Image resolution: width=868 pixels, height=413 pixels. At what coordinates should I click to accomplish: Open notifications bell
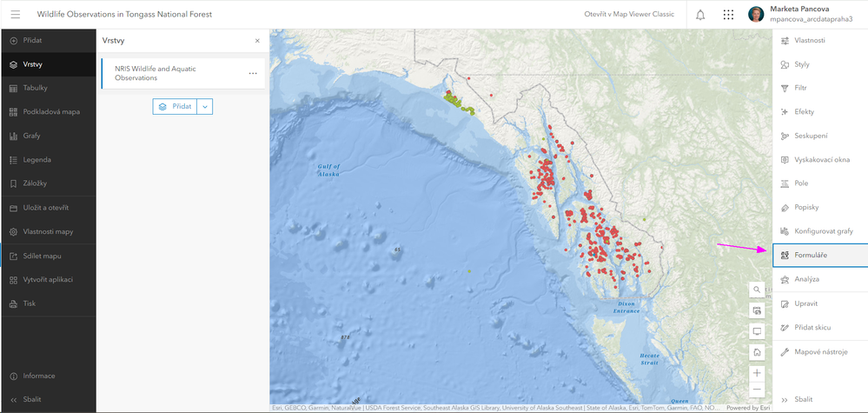(700, 15)
